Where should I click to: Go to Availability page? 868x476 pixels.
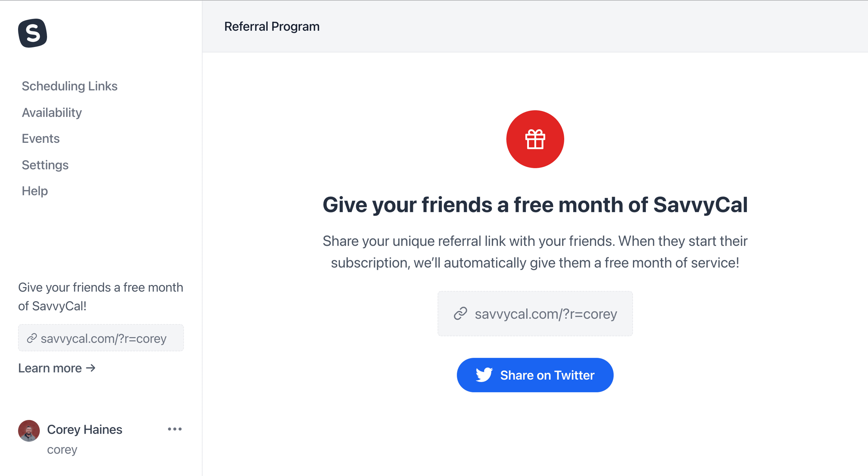point(52,112)
